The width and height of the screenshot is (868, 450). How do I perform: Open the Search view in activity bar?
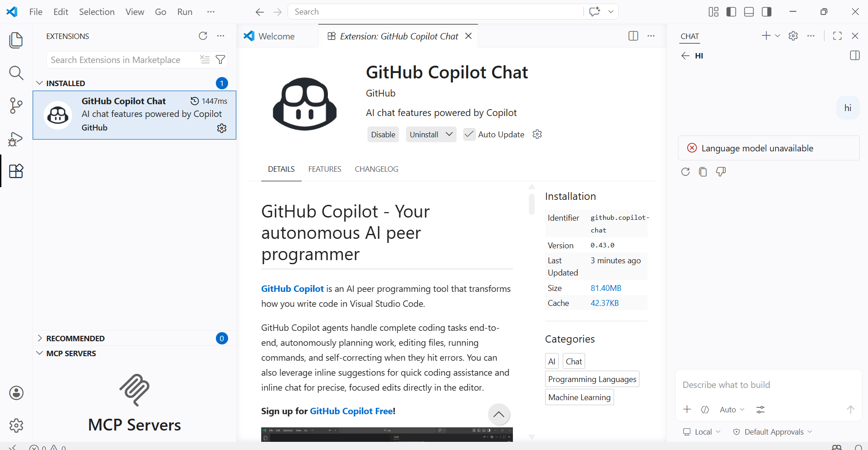click(16, 73)
